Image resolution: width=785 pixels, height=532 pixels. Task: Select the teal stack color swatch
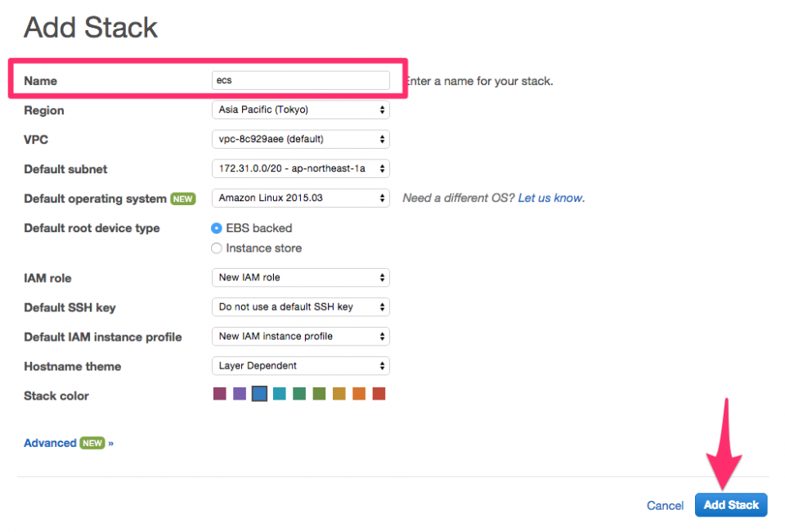click(280, 393)
